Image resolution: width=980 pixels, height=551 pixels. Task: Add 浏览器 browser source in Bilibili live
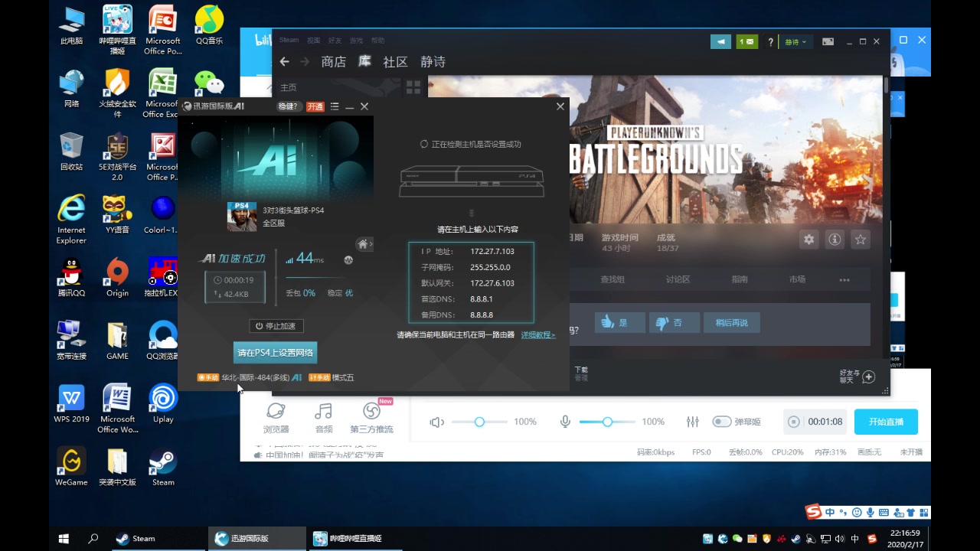[x=276, y=418]
